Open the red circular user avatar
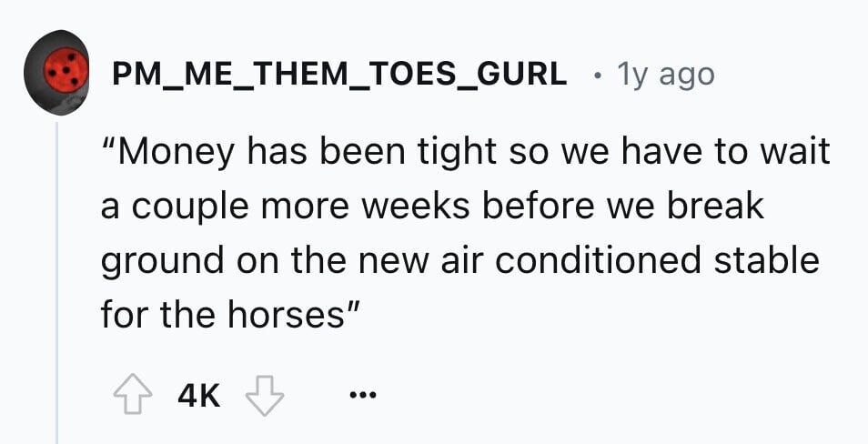Viewport: 868px width, 444px height. tap(56, 73)
